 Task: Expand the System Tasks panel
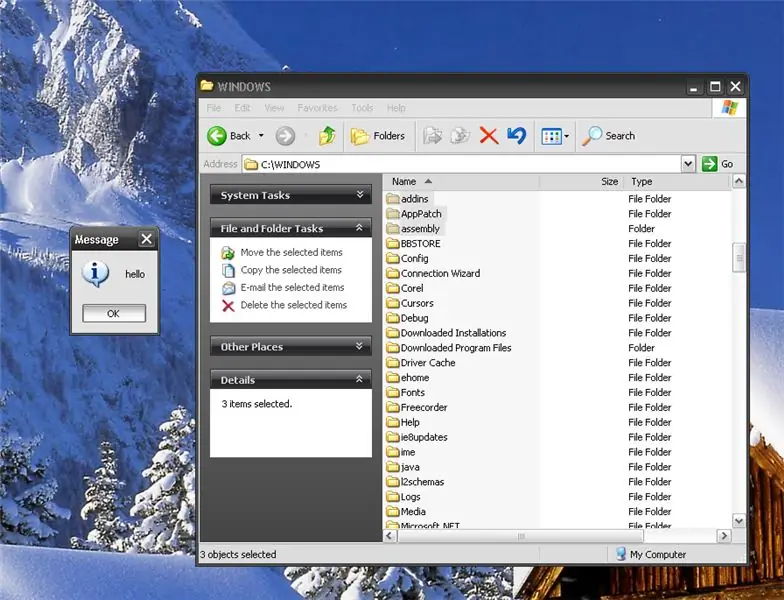(x=290, y=195)
